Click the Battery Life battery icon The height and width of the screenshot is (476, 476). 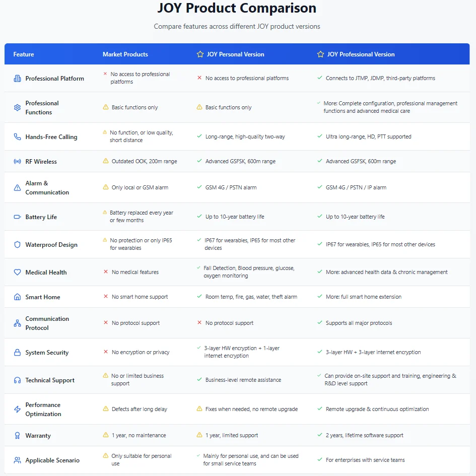coord(17,217)
